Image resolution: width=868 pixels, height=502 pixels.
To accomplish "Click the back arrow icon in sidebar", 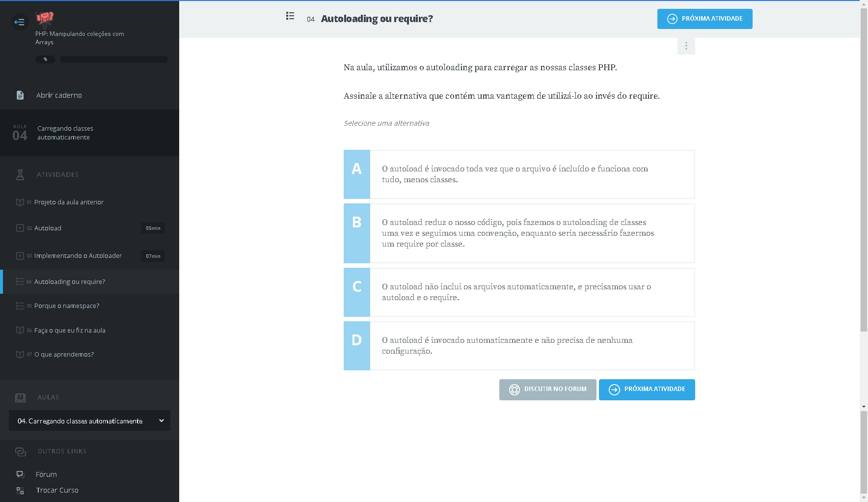I will [x=20, y=22].
